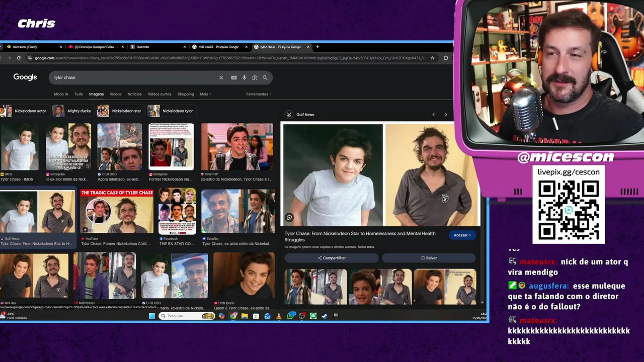This screenshot has width=644, height=362.
Task: Open Steam from the taskbar
Action: [325, 316]
